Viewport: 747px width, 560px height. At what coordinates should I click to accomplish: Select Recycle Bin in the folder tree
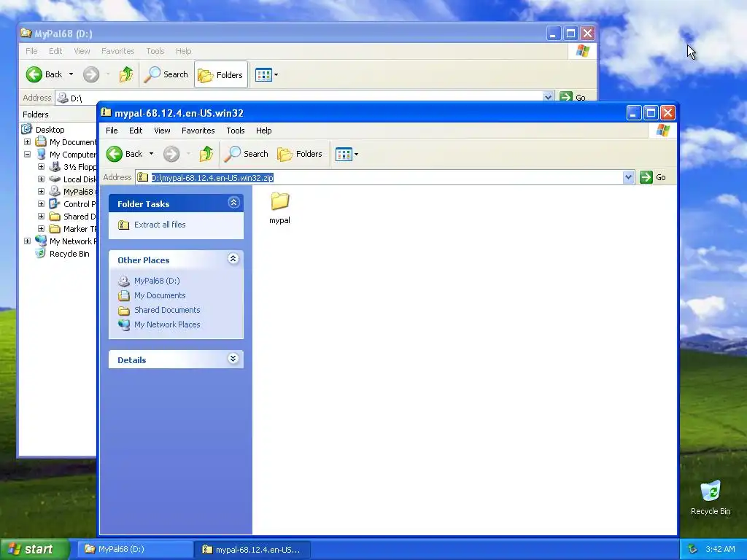coord(69,254)
